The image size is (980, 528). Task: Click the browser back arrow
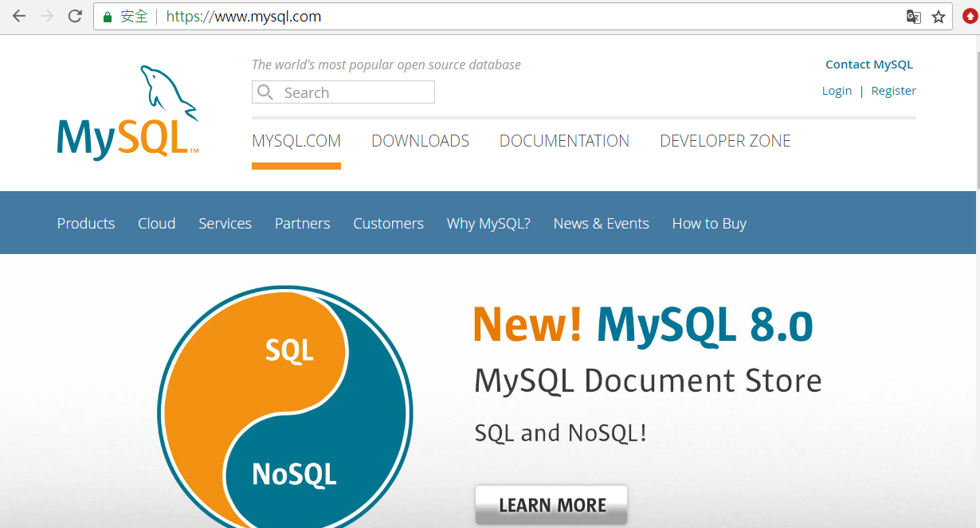19,16
